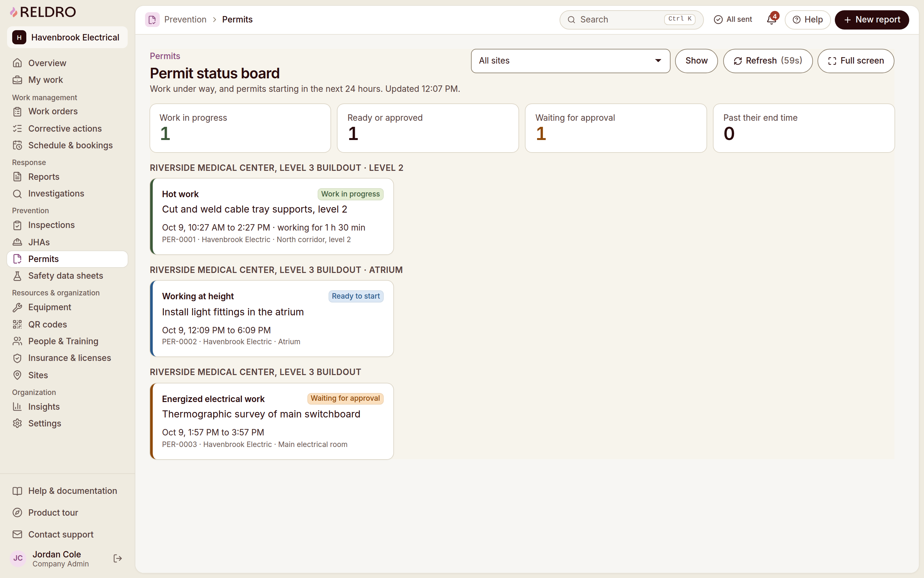Open the Energized electrical work permit card
Viewport: 924px width, 578px height.
[x=271, y=421]
